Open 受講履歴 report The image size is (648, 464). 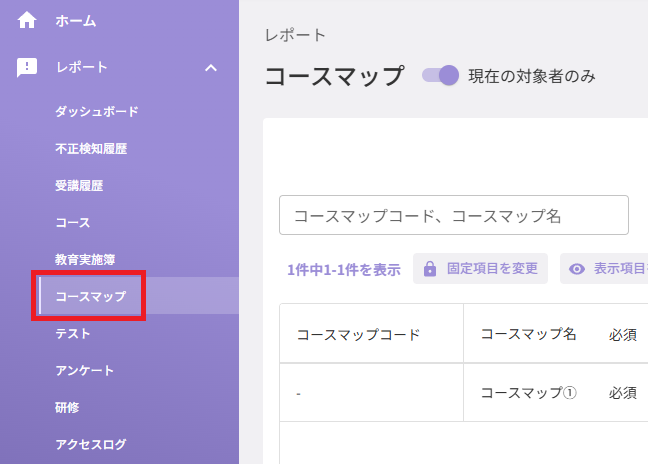point(79,186)
